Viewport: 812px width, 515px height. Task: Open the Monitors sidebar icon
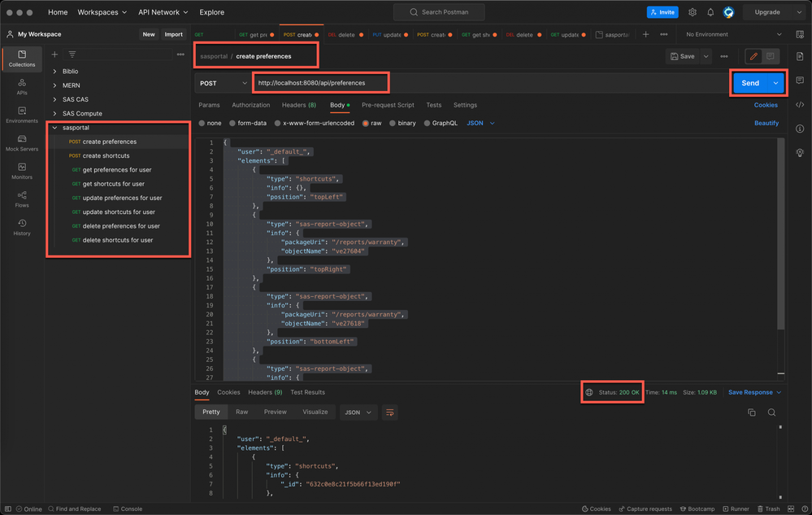point(22,171)
